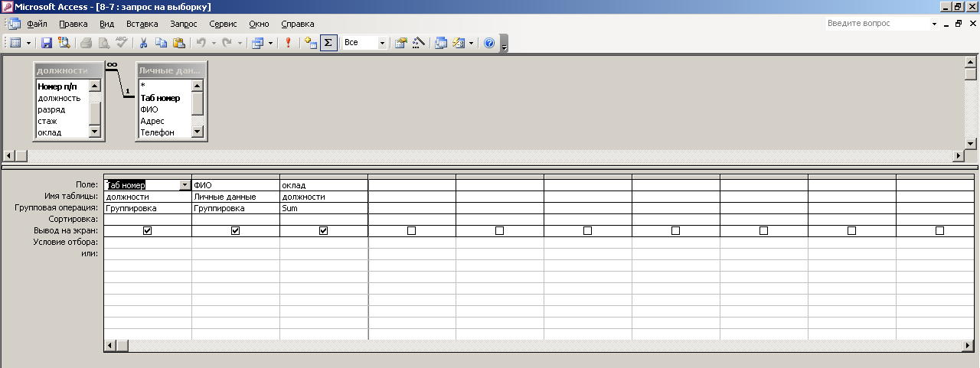This screenshot has height=368, width=980.
Task: Click the Print toolbar icon
Action: point(86,43)
